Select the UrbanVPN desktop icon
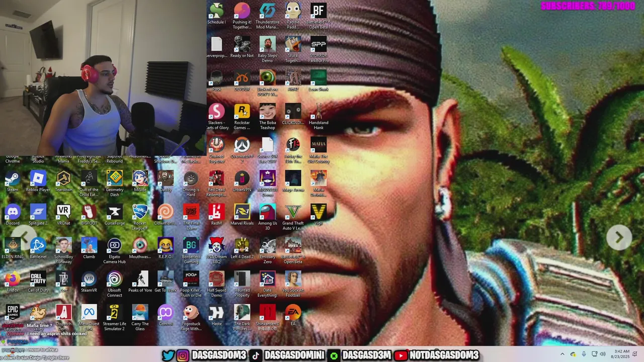The width and height of the screenshot is (644, 362). click(242, 182)
